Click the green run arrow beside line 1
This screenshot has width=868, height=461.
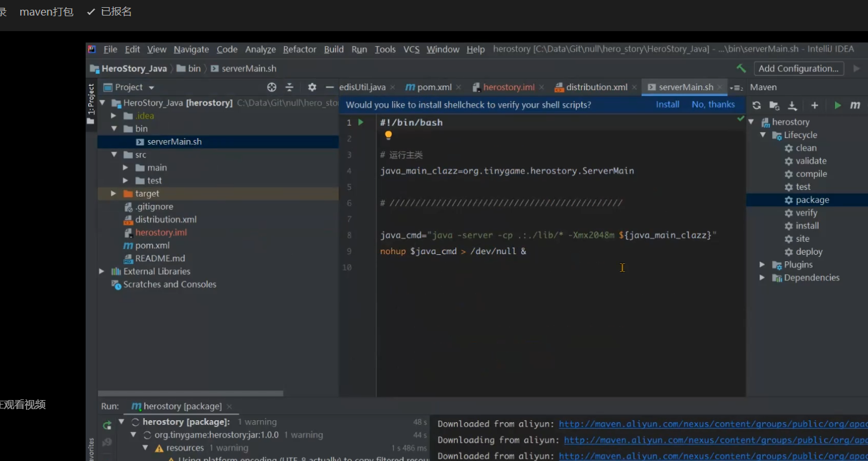coord(361,122)
